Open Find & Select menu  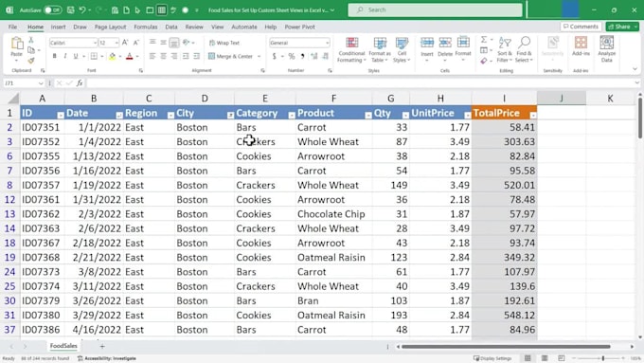coord(524,49)
